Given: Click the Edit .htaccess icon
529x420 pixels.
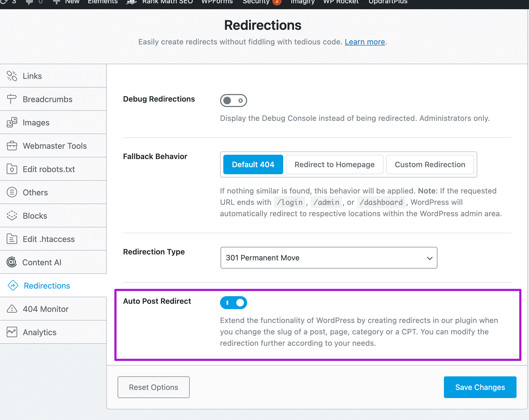Looking at the screenshot, I should tap(12, 239).
